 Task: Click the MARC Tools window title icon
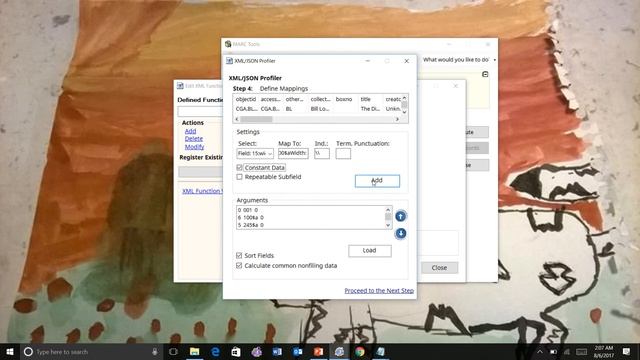tap(228, 44)
